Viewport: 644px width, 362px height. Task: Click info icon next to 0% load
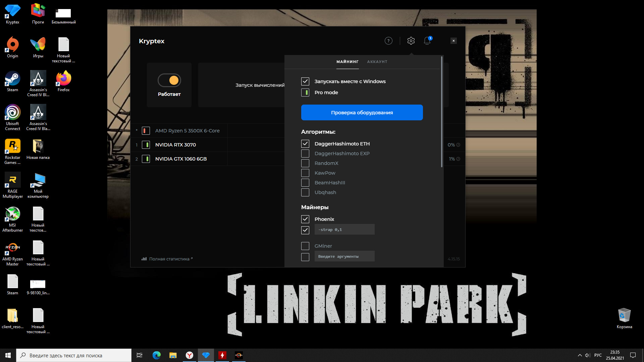coord(458,145)
